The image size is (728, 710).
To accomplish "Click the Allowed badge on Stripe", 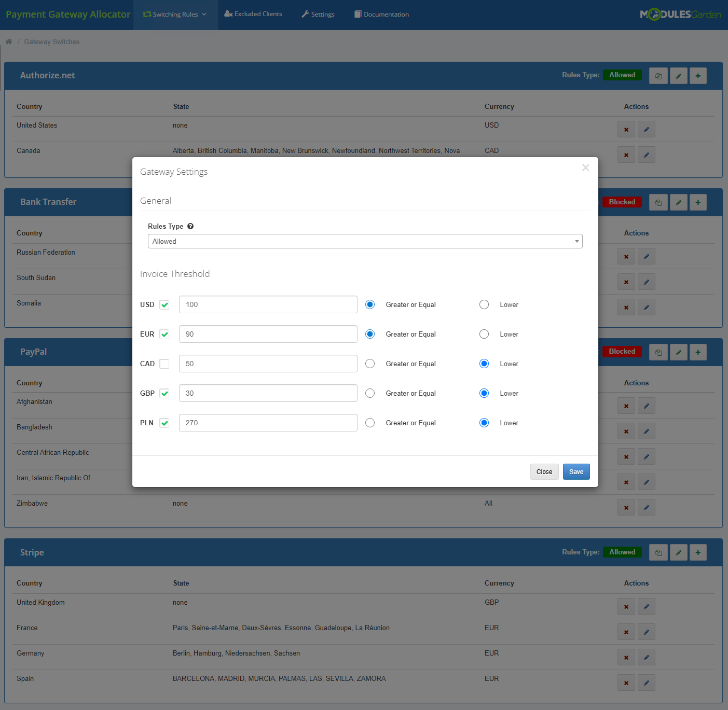I will point(622,552).
